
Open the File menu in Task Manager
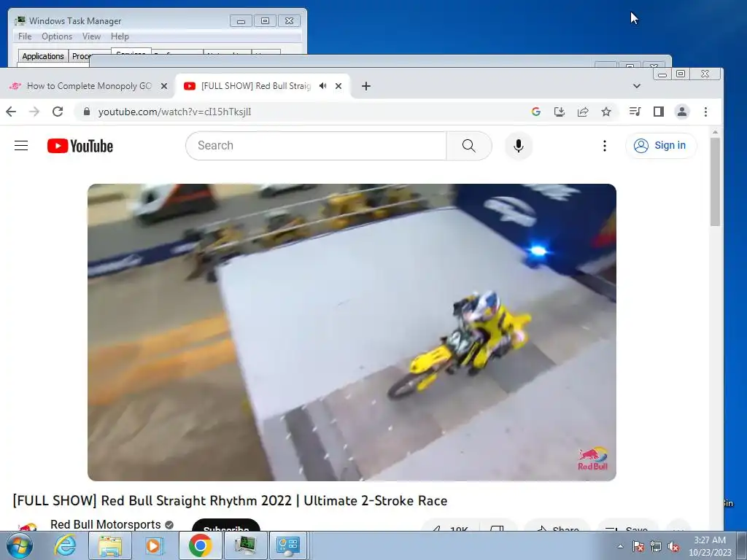click(x=25, y=36)
